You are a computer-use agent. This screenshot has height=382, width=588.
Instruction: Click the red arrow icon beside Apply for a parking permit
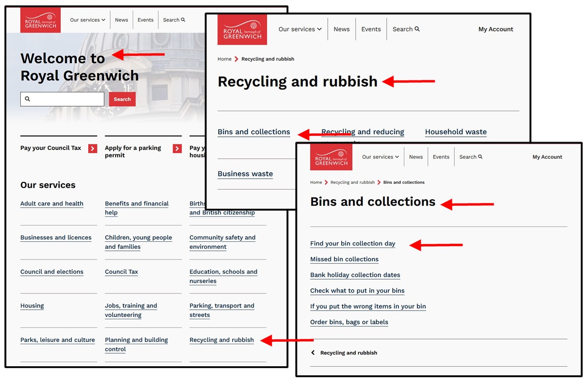pyautogui.click(x=177, y=148)
